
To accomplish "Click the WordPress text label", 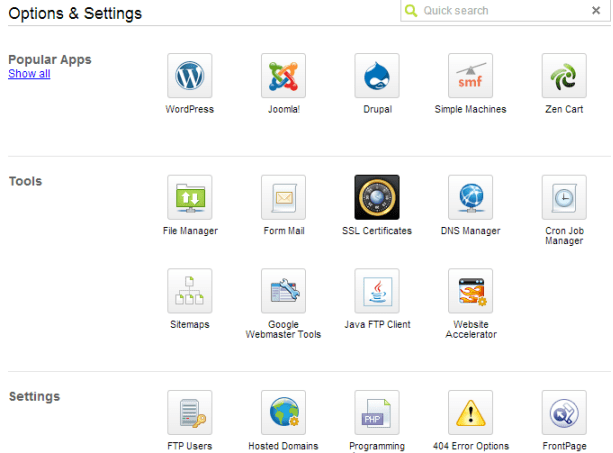I will click(x=190, y=109).
